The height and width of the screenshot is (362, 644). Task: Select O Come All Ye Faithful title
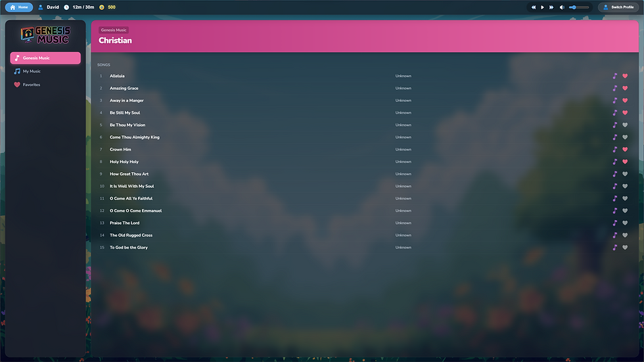[131, 198]
